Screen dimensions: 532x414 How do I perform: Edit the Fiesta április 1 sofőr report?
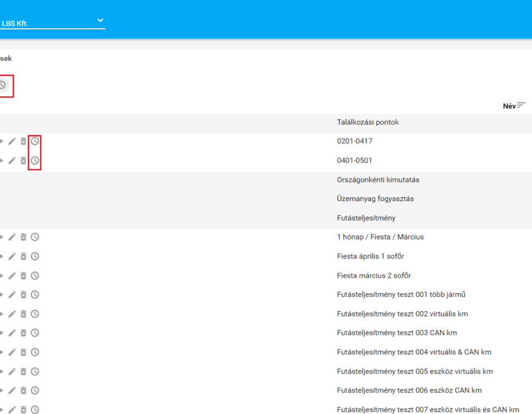12,256
